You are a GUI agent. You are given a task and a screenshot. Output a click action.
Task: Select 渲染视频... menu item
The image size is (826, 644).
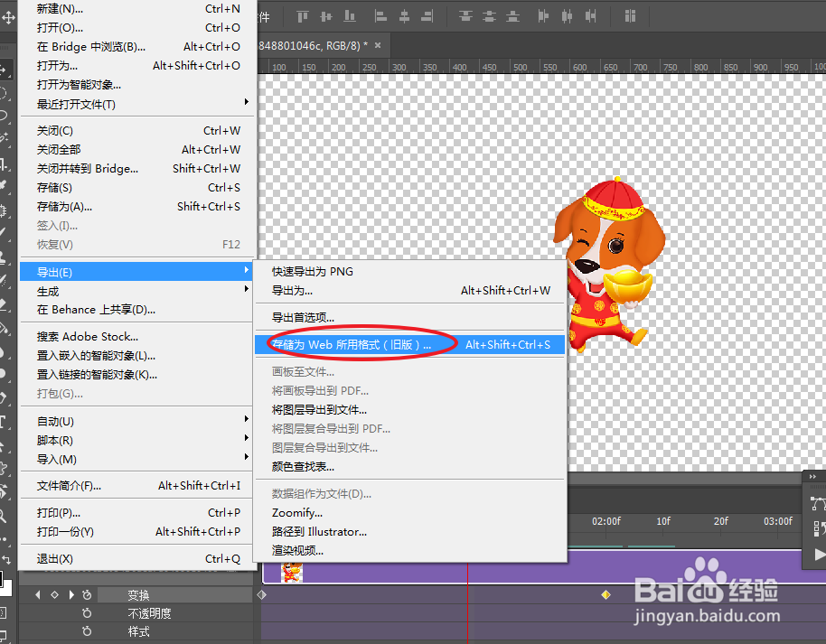click(410, 550)
